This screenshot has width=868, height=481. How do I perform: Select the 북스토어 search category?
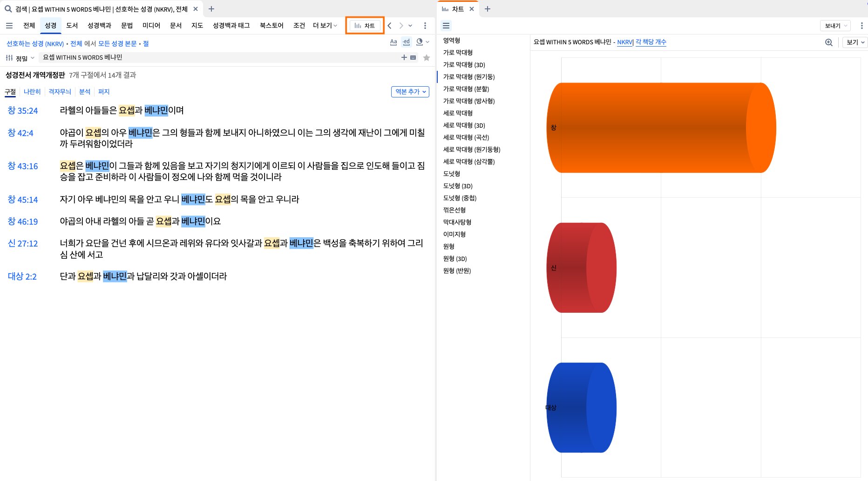point(271,26)
